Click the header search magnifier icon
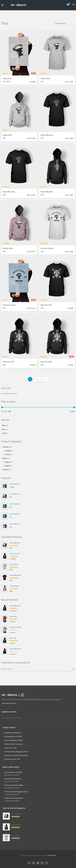 (73, 5)
